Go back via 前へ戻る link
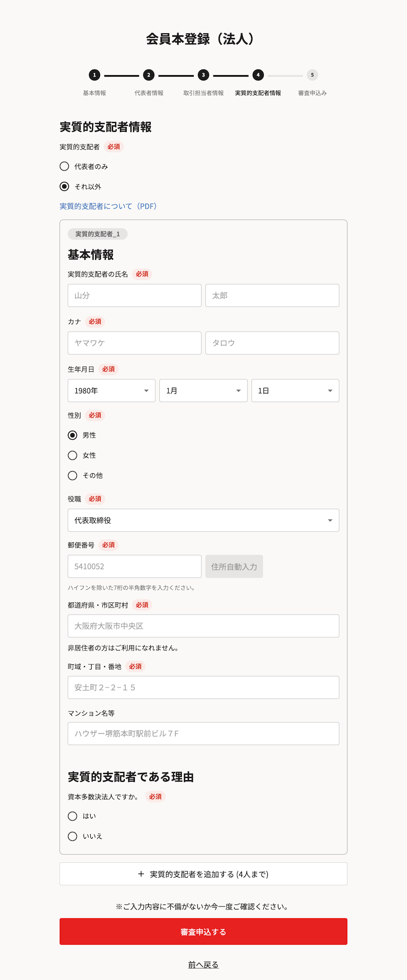 tap(203, 965)
